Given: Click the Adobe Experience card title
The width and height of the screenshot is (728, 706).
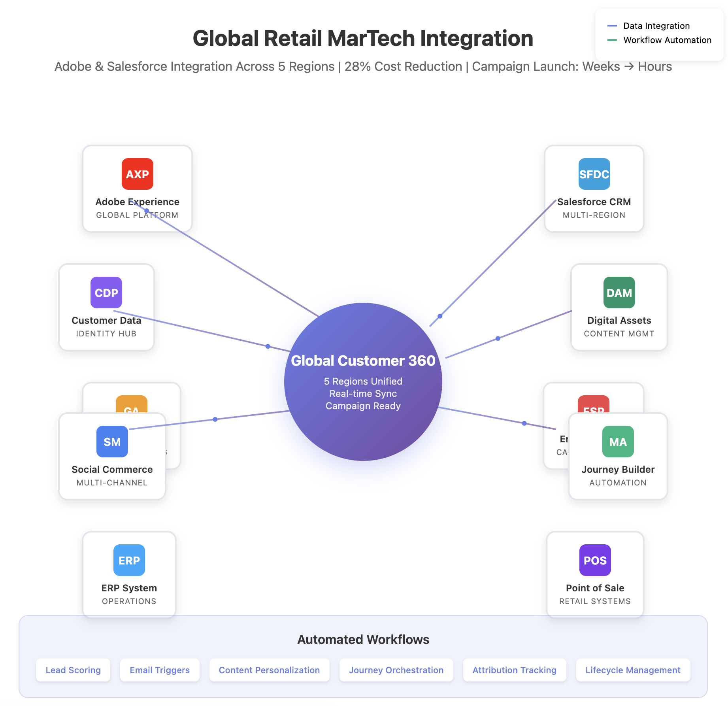Looking at the screenshot, I should pyautogui.click(x=137, y=202).
